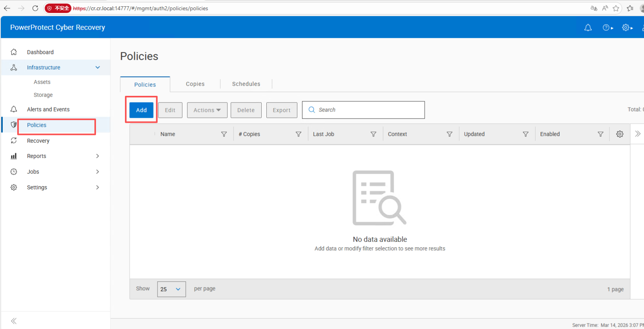Sort by the # Copies column header
Viewport: 644px width, 329px height.
click(x=250, y=134)
